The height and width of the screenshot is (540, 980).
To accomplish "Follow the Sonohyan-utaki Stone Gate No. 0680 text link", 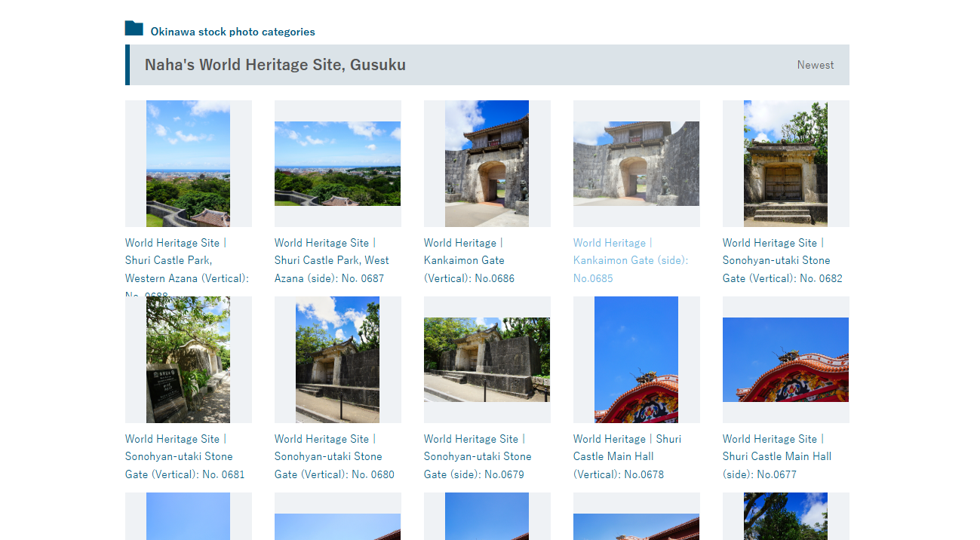I will (334, 456).
